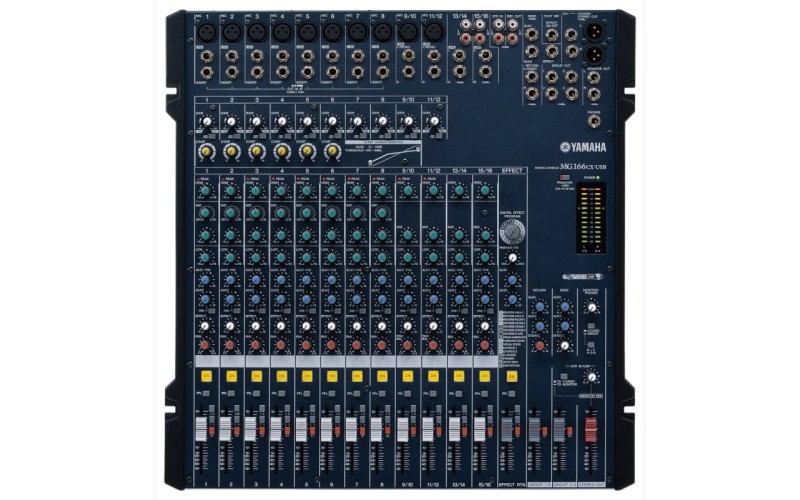Click the 2TR IN/USB level knob
This screenshot has height=500, width=800.
(x=591, y=378)
